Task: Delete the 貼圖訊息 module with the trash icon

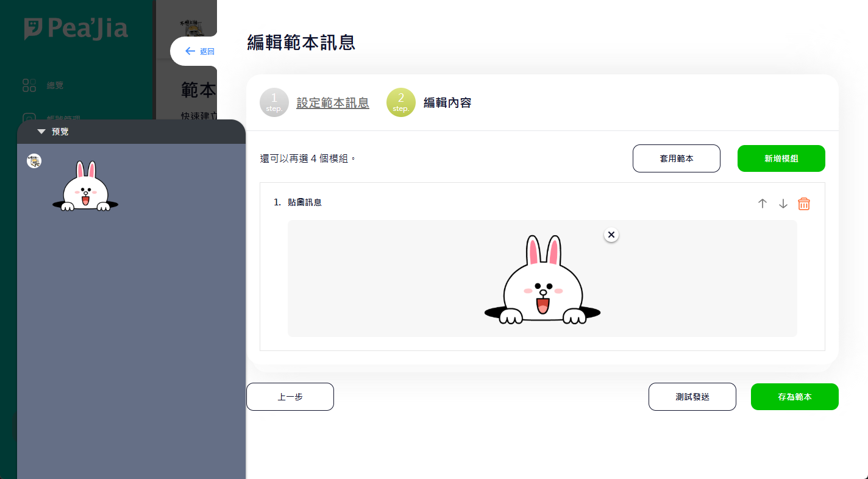Action: pyautogui.click(x=804, y=204)
